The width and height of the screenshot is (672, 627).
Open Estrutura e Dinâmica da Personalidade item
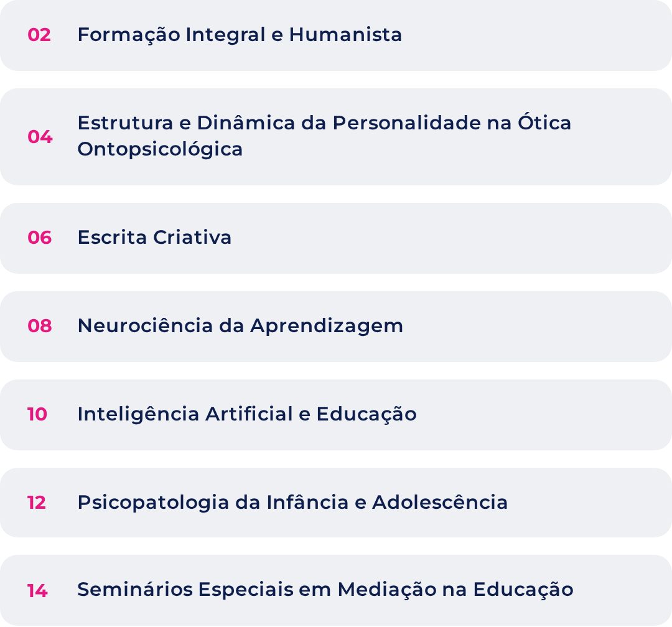tap(336, 137)
